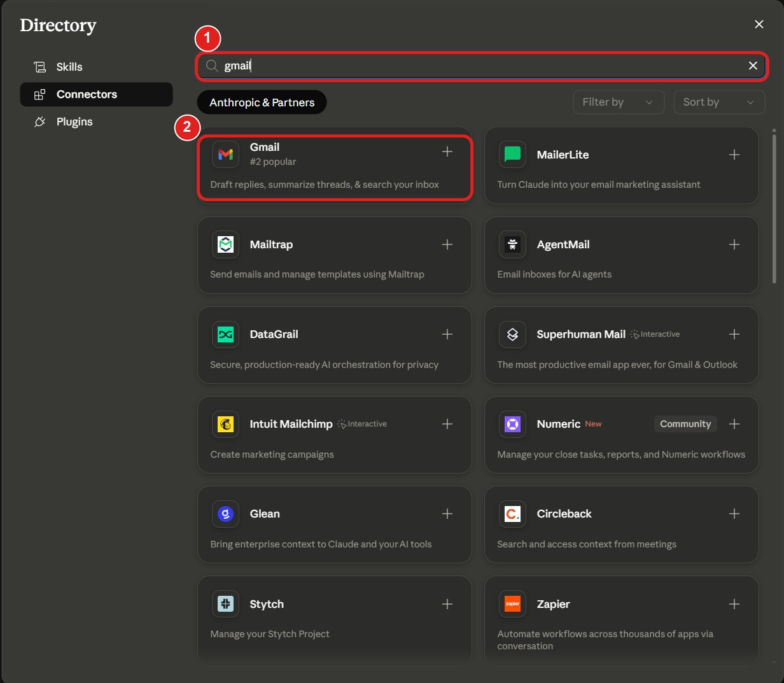Viewport: 784px width, 683px height.
Task: Expand the Sort by dropdown
Action: point(719,102)
